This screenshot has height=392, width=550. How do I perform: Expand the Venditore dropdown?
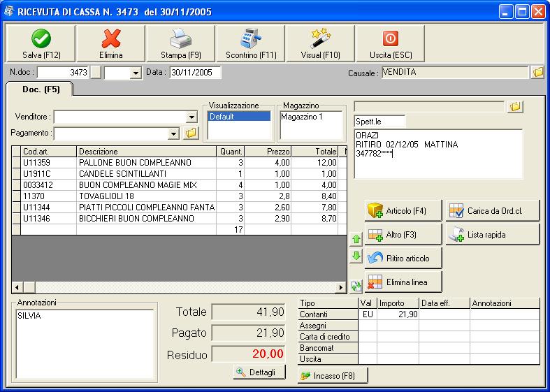point(191,117)
